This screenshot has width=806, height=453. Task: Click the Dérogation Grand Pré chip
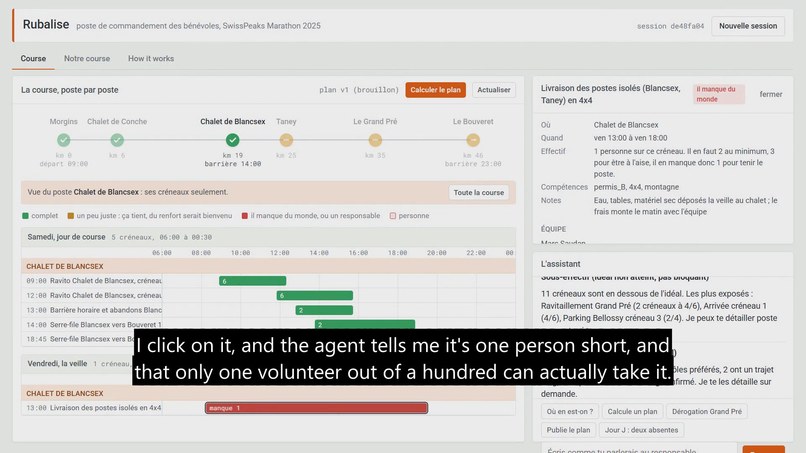[707, 411]
